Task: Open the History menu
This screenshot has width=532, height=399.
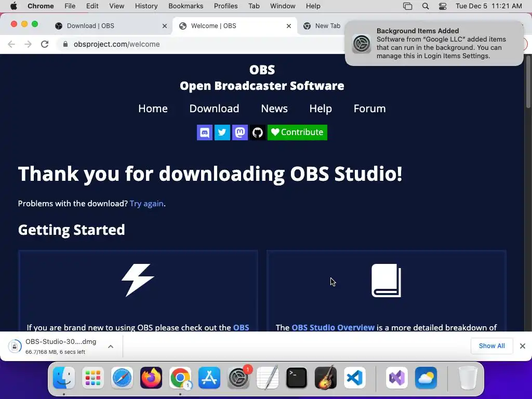Action: [146, 6]
